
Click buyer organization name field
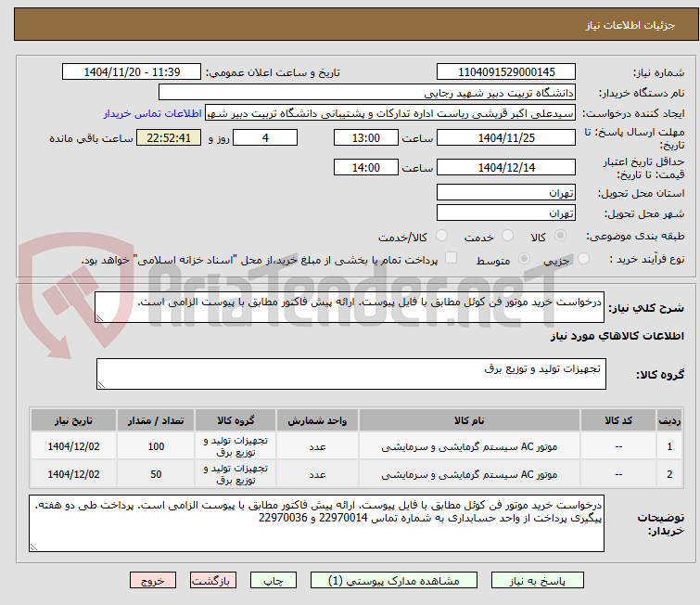(x=367, y=93)
